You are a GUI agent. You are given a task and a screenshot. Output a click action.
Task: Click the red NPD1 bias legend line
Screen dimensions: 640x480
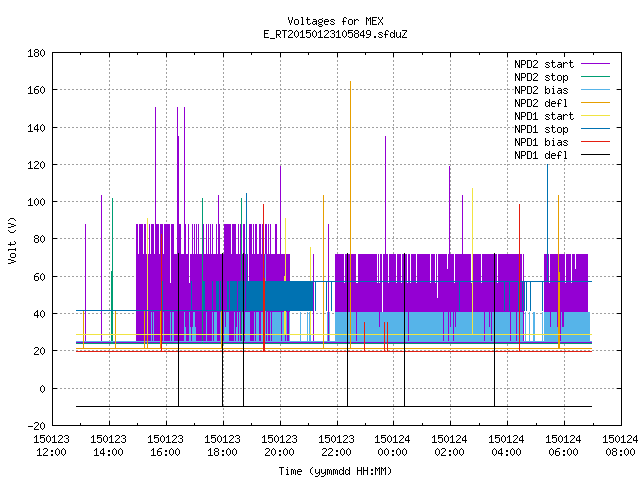click(x=595, y=142)
